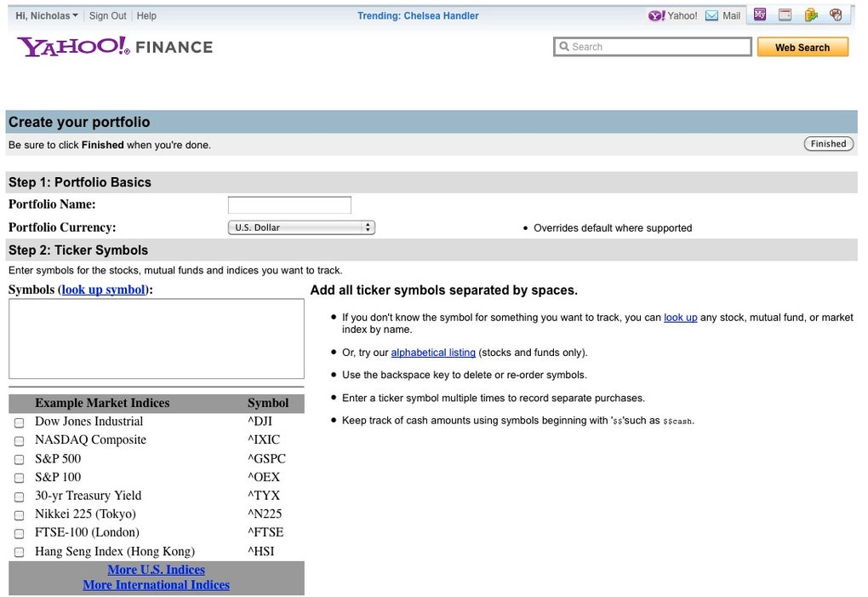Open the alphabetical listing link
Image resolution: width=868 pixels, height=597 pixels.
433,353
